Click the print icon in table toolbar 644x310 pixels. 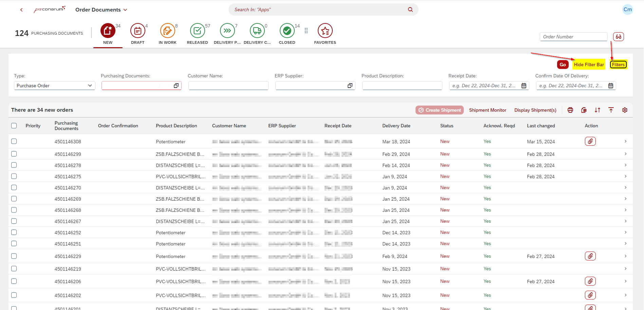coord(570,110)
